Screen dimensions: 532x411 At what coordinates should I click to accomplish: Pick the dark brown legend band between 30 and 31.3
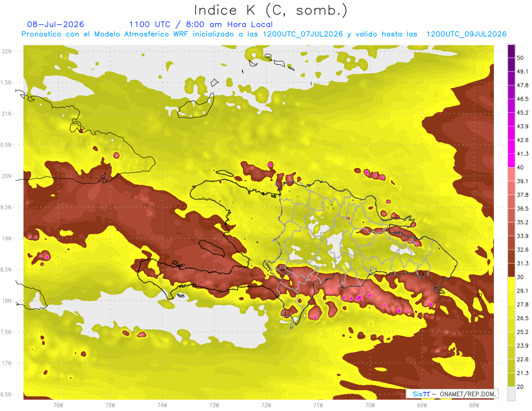click(511, 270)
